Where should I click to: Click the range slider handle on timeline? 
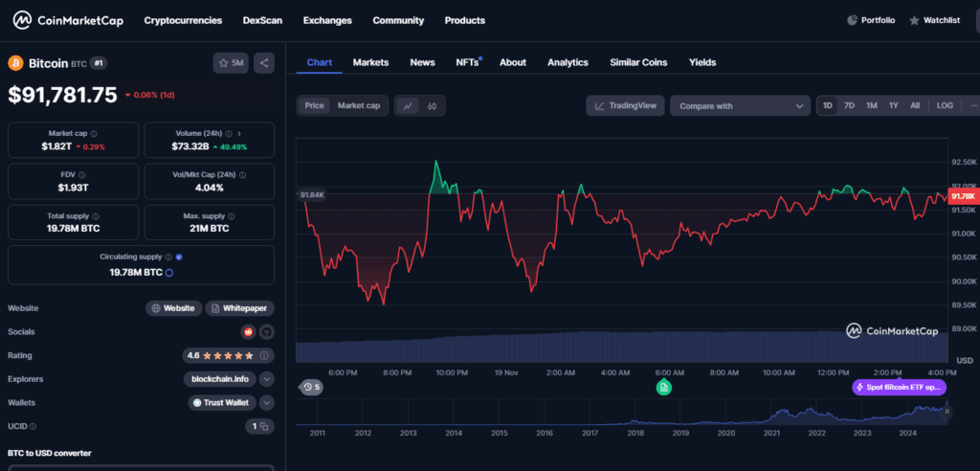(947, 411)
